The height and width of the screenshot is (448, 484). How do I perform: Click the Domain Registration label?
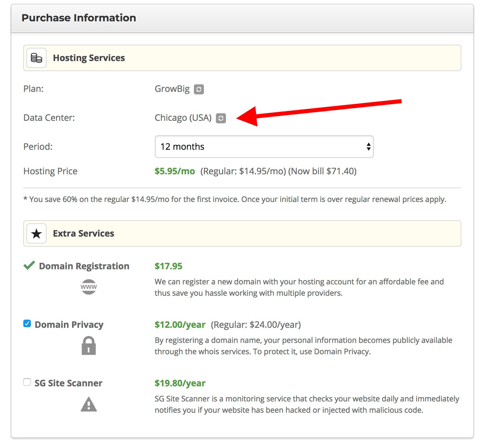pyautogui.click(x=84, y=266)
